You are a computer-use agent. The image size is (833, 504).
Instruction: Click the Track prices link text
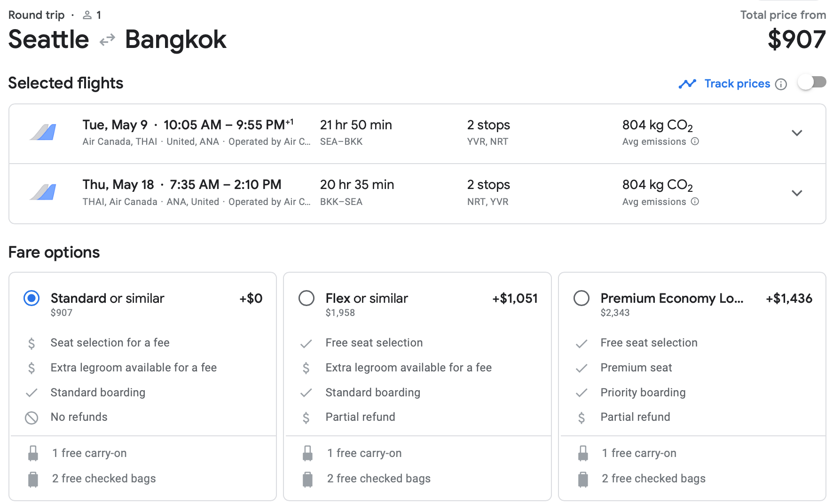pos(737,84)
